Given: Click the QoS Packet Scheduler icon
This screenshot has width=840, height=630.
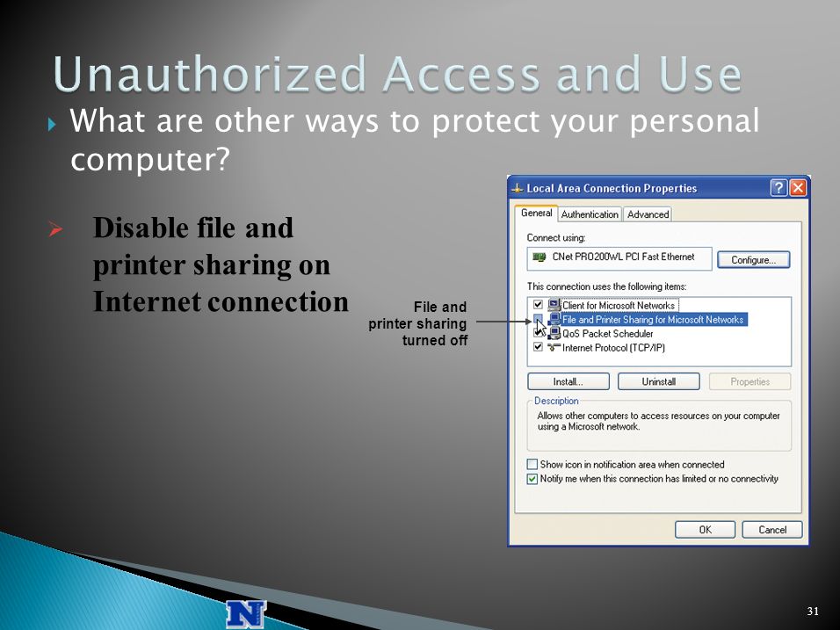Looking at the screenshot, I should click(x=554, y=333).
